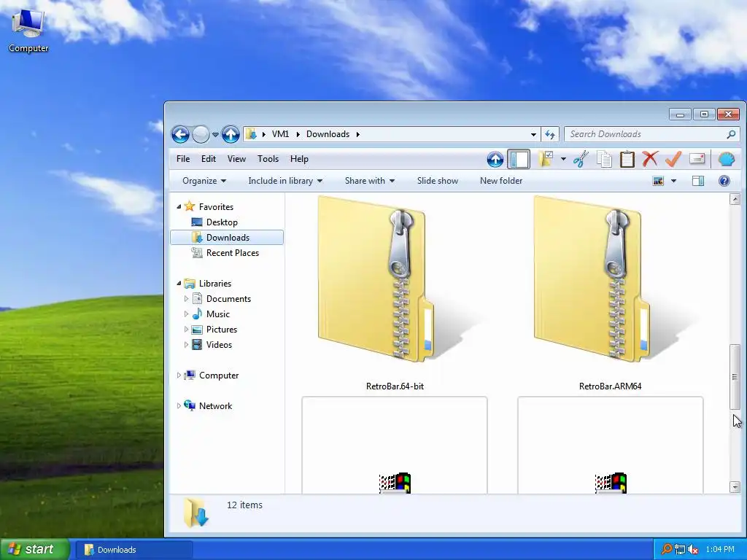Click the orange magnifier tray icon

pos(667,550)
